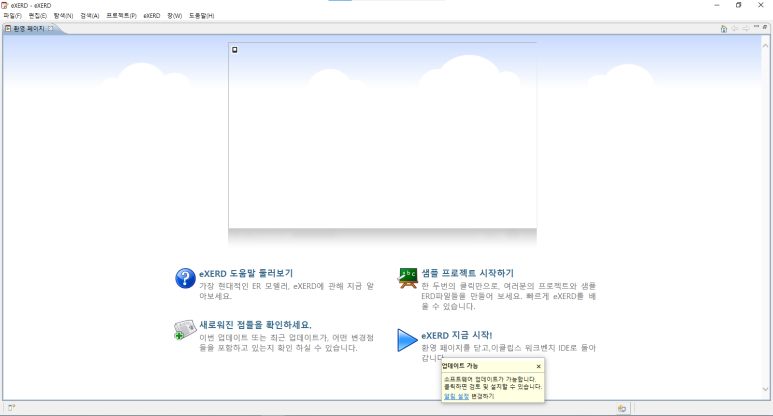Click the fast view icon in bottom-left status bar
The width and height of the screenshot is (773, 416).
[x=11, y=408]
